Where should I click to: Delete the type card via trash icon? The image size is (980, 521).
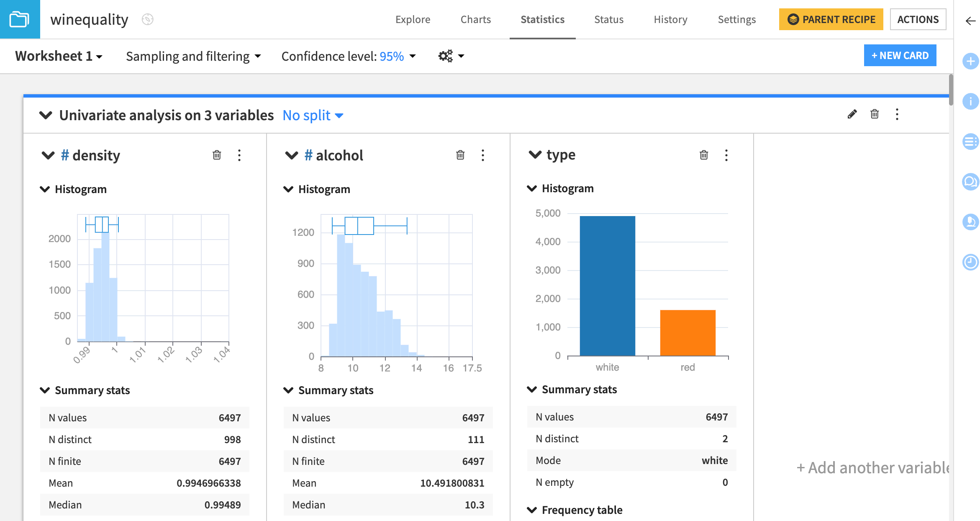click(704, 155)
